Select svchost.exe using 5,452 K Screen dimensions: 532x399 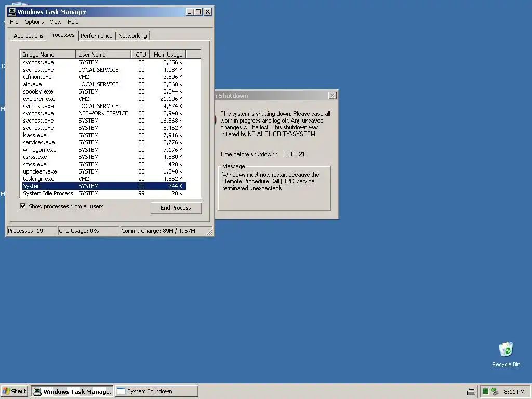[x=104, y=128]
